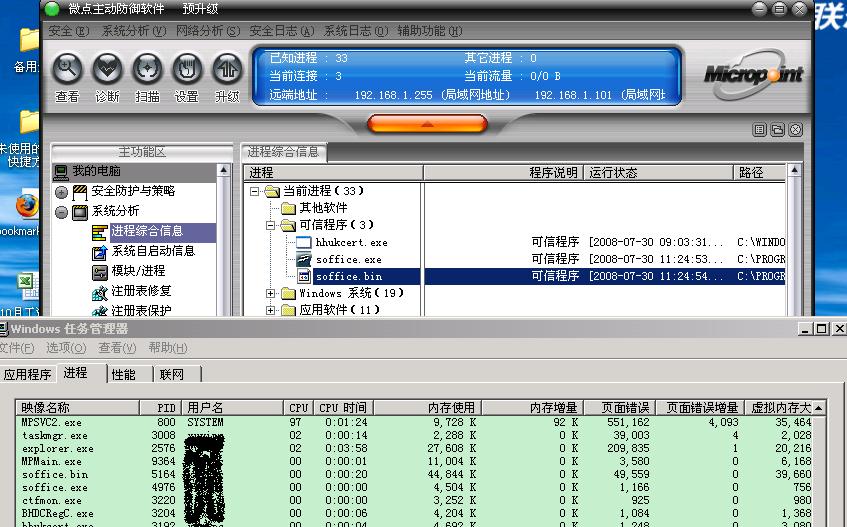Click the 查看 magnifier toolbar icon
Viewport: 847px width, 527px height.
(x=67, y=69)
